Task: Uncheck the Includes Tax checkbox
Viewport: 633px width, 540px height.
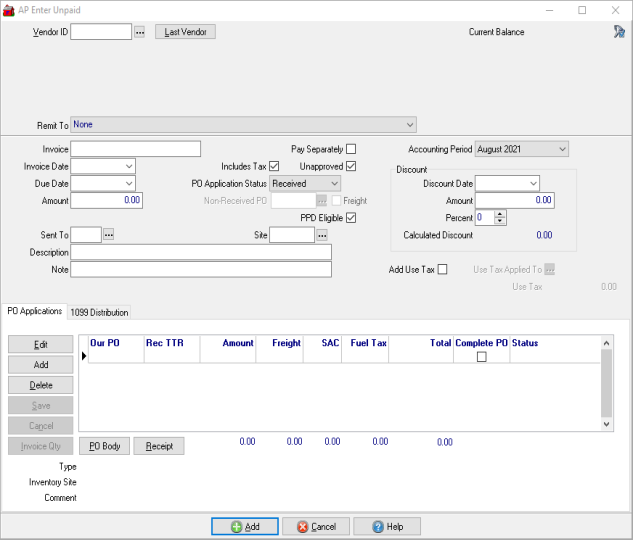Action: point(275,166)
